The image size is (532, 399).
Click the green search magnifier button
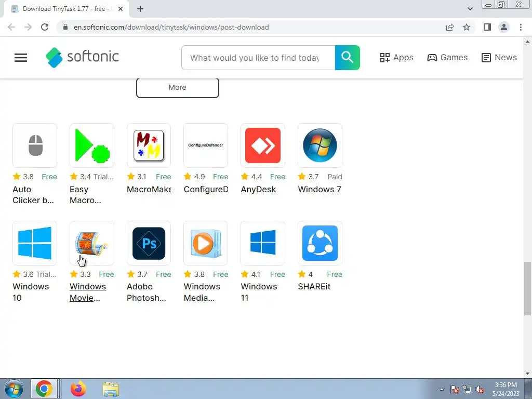point(347,57)
